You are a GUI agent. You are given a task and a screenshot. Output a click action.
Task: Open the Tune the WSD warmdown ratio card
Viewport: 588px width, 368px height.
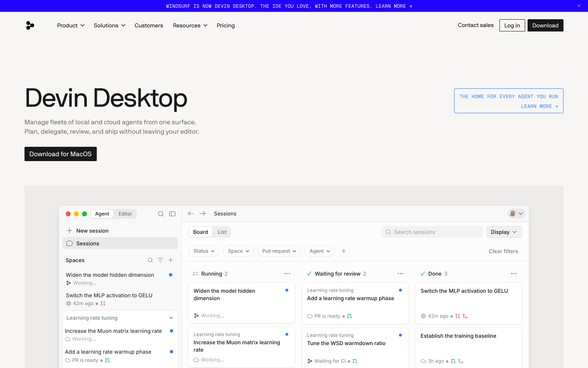[x=355, y=348]
